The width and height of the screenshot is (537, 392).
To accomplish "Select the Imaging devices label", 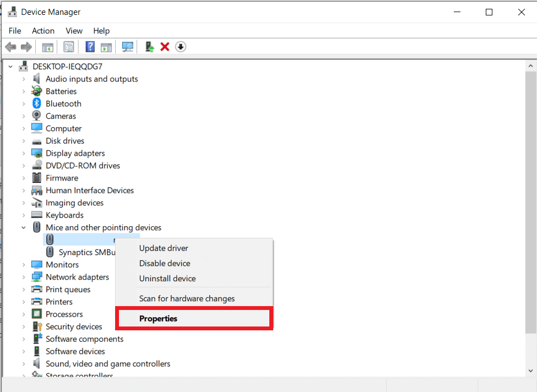I will click(75, 203).
